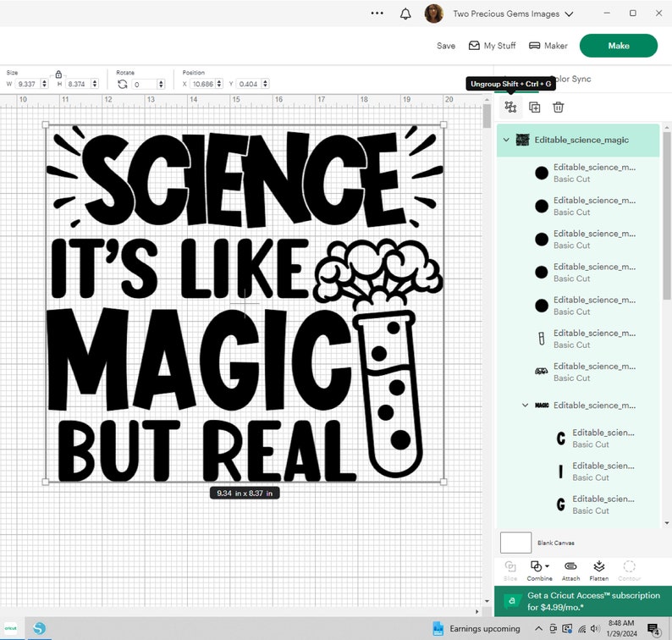This screenshot has width=672, height=640.
Task: Click the Slice tool
Action: pos(510,571)
